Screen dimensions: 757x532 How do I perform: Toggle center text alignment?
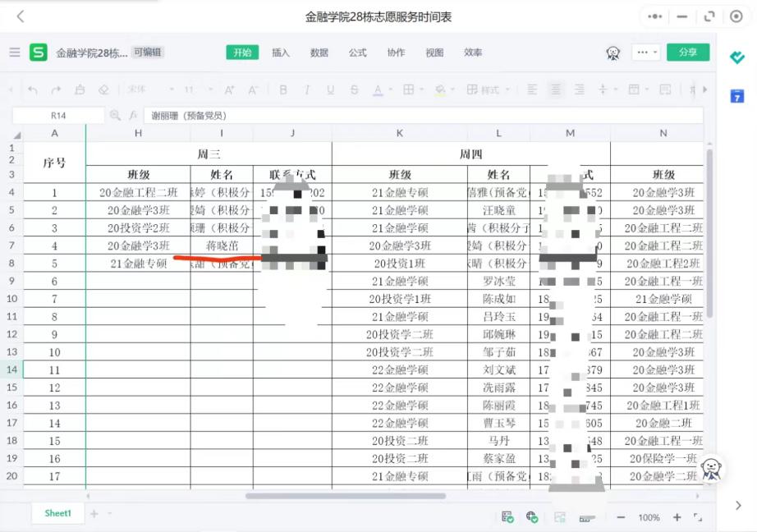(556, 89)
